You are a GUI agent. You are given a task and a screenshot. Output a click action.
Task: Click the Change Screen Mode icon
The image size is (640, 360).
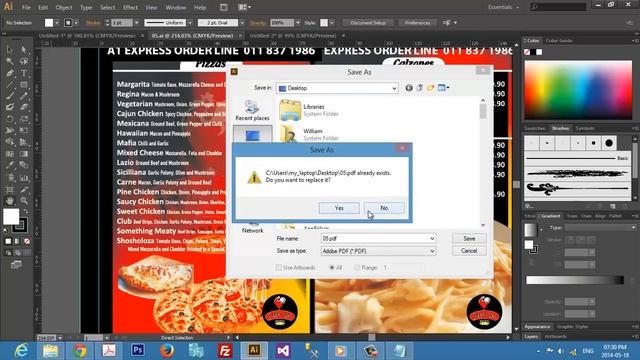pyautogui.click(x=16, y=265)
